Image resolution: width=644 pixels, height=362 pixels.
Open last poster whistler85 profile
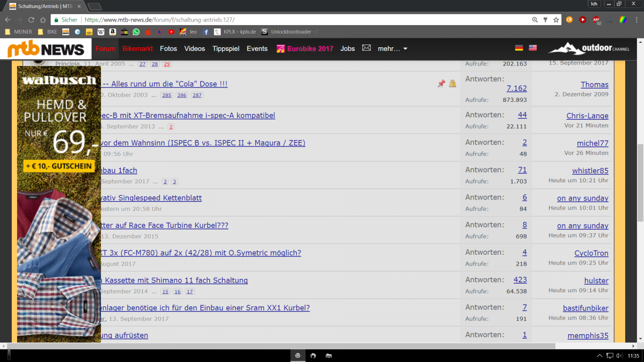(x=590, y=171)
